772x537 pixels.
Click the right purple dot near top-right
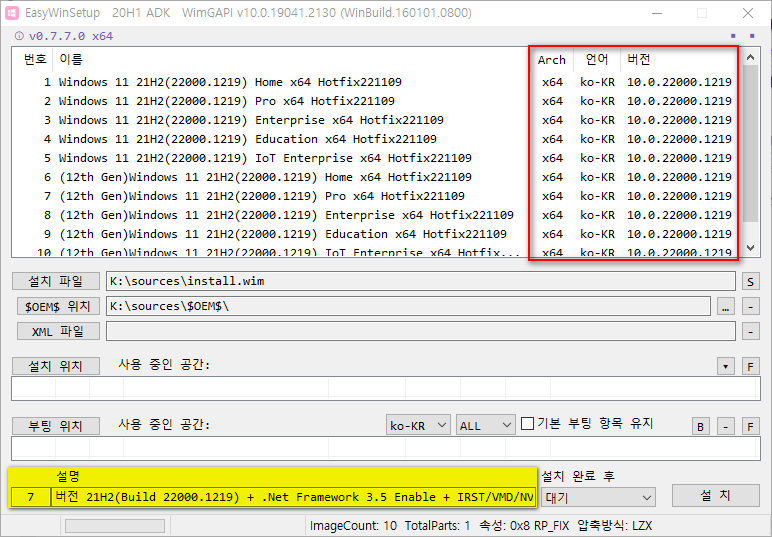(x=752, y=35)
